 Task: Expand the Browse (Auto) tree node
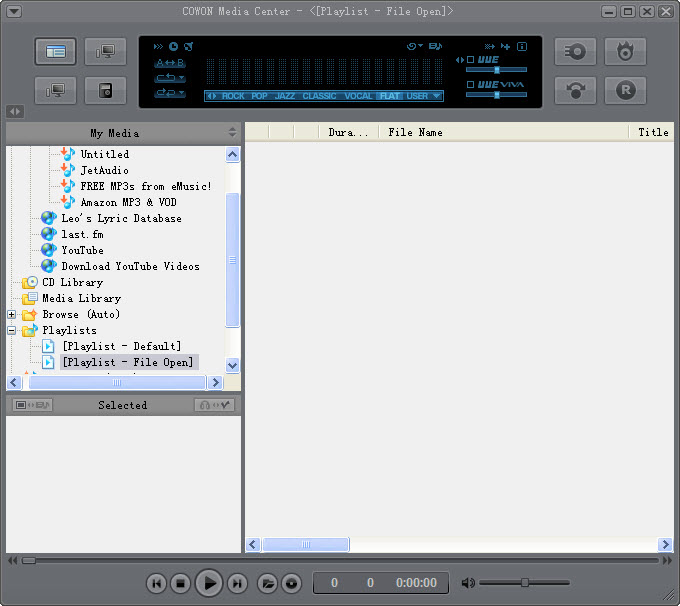12,315
